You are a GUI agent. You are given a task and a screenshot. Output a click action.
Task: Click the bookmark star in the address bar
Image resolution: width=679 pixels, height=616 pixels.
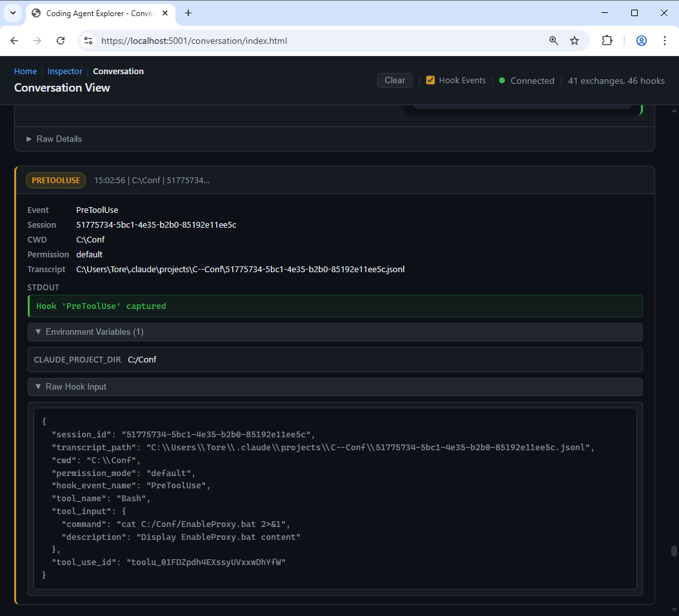574,40
